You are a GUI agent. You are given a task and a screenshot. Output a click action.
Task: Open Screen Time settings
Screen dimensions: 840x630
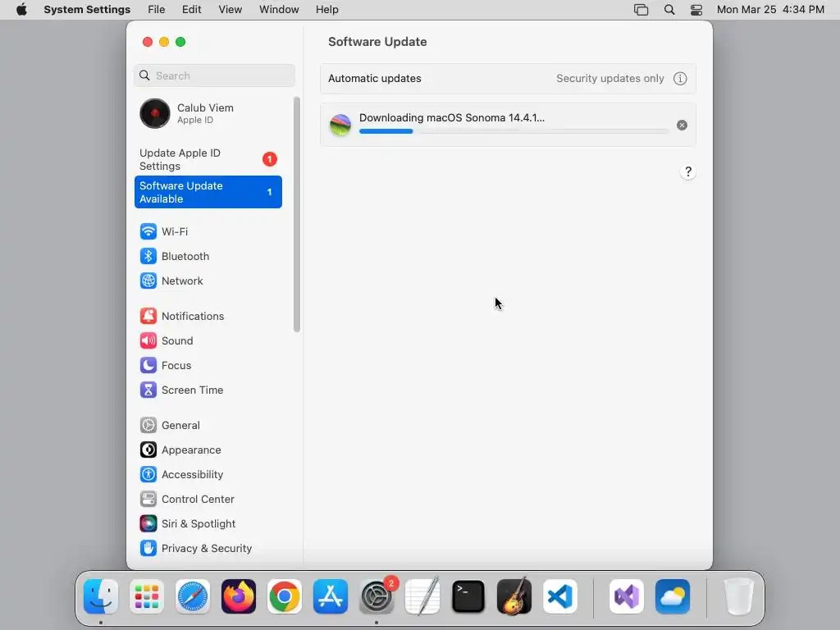(x=208, y=390)
